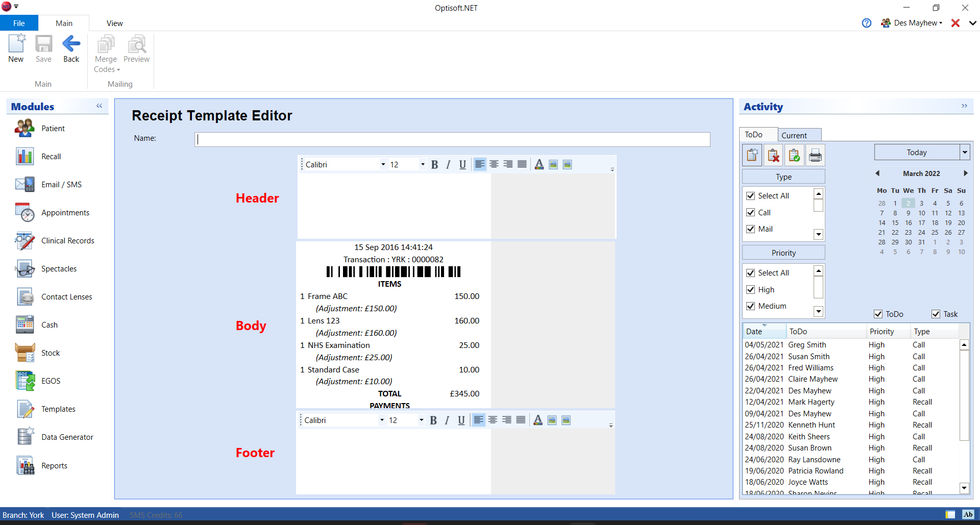
Task: Uncheck the Mail type checkbox
Action: coord(750,229)
